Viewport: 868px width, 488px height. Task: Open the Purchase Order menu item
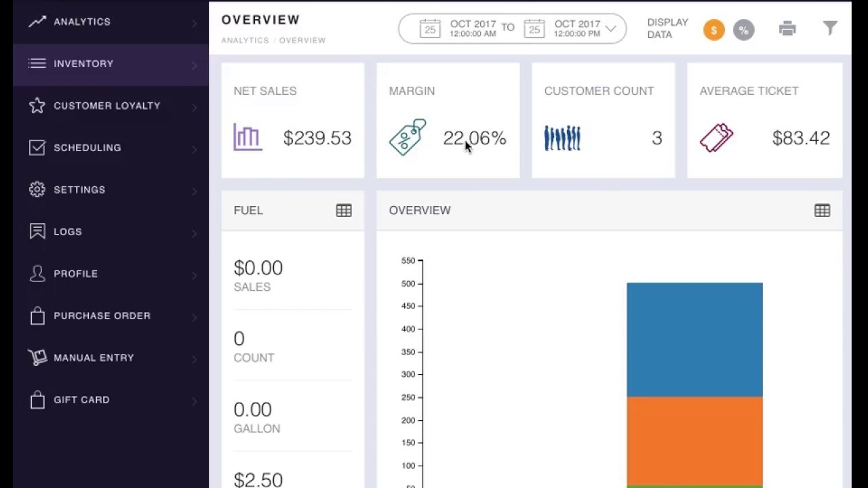111,316
